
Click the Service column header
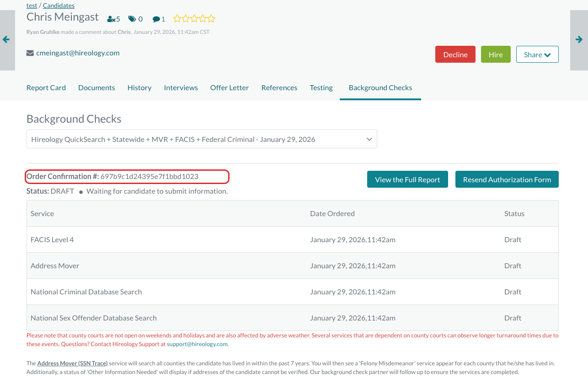42,213
